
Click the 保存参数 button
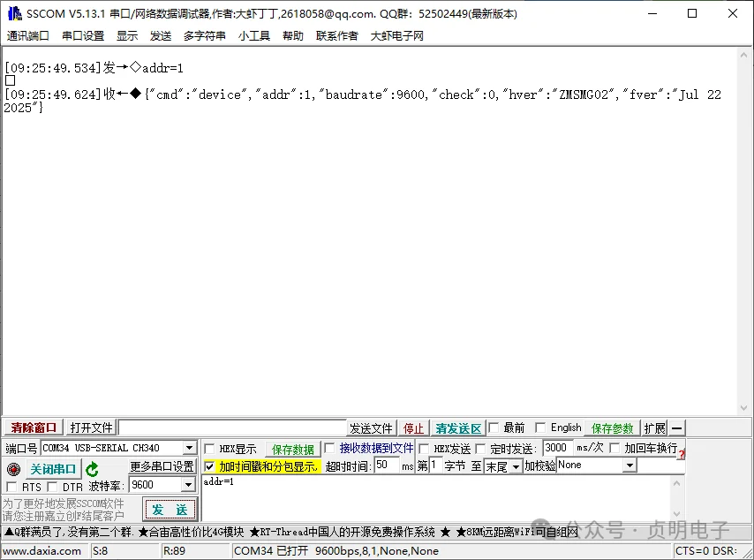tap(612, 428)
